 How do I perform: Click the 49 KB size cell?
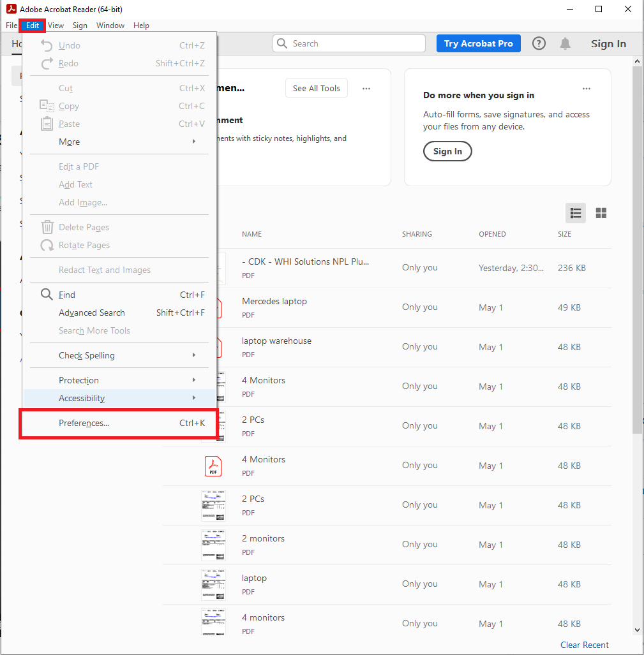coord(569,307)
